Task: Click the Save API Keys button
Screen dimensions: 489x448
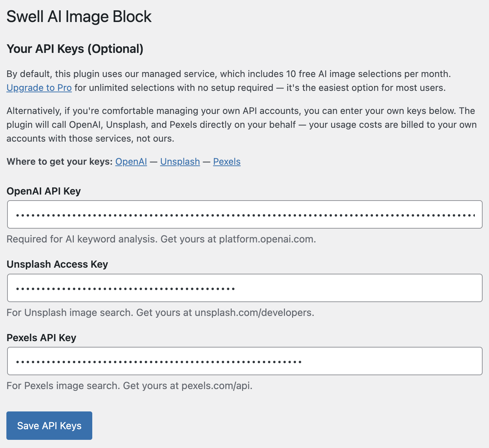Action: [49, 426]
